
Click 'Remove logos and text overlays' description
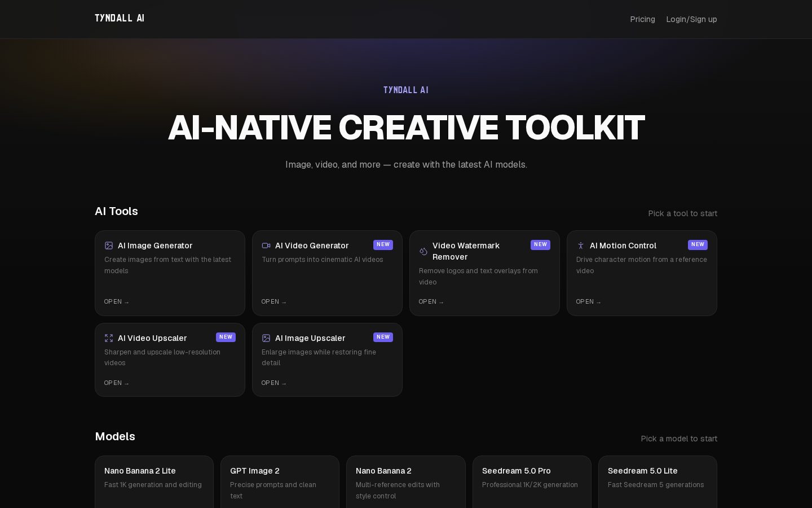point(478,276)
